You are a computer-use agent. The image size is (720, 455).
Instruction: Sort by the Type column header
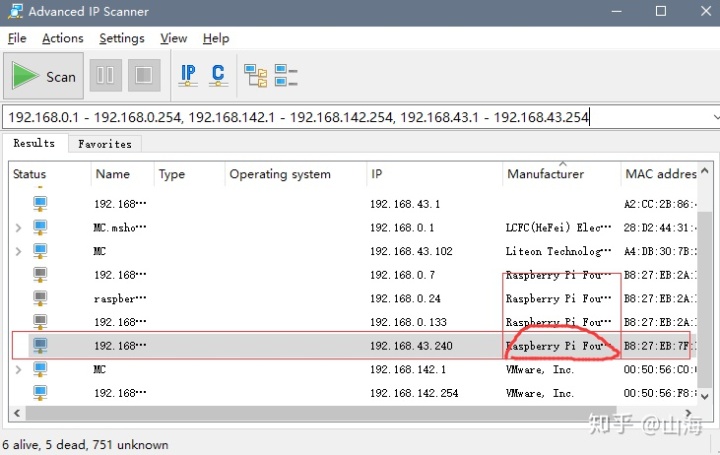pos(189,174)
